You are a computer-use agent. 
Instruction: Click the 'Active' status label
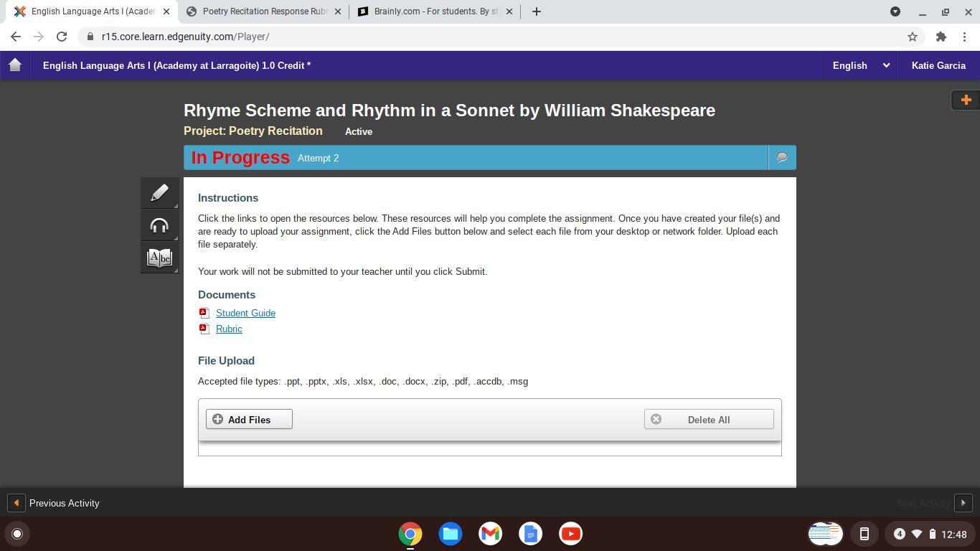pyautogui.click(x=359, y=132)
